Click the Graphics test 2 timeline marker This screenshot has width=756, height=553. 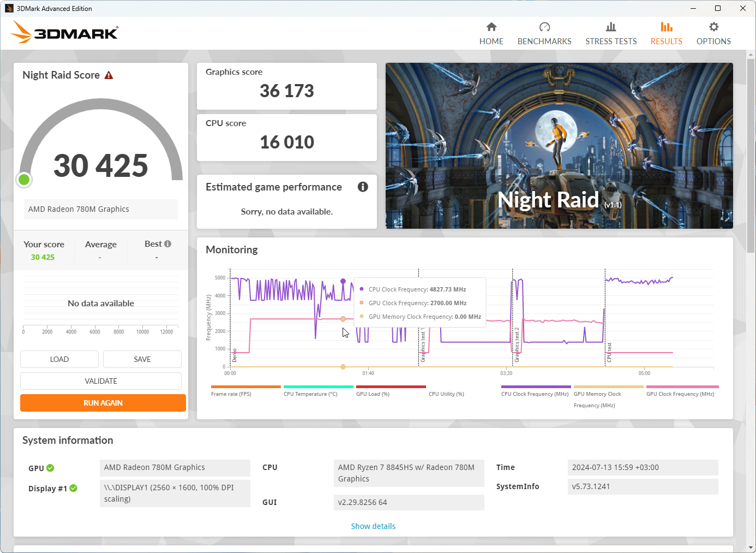pos(517,345)
